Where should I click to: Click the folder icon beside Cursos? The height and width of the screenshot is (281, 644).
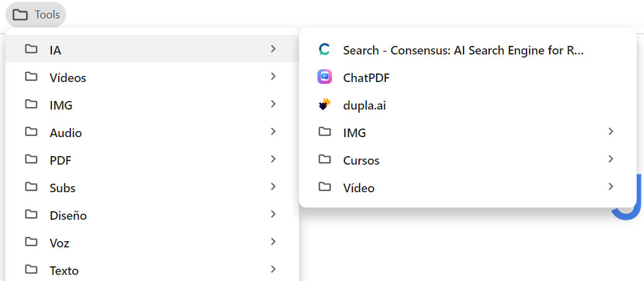click(x=325, y=159)
